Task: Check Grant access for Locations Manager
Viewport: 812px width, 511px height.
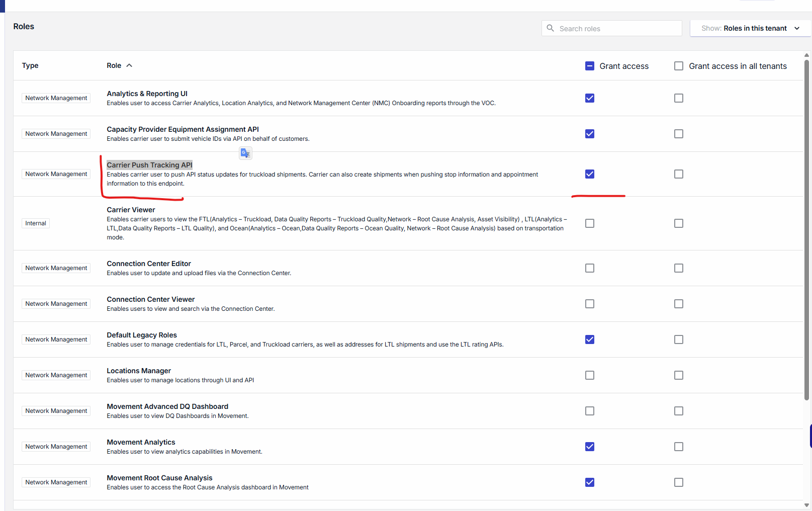Action: (x=590, y=375)
